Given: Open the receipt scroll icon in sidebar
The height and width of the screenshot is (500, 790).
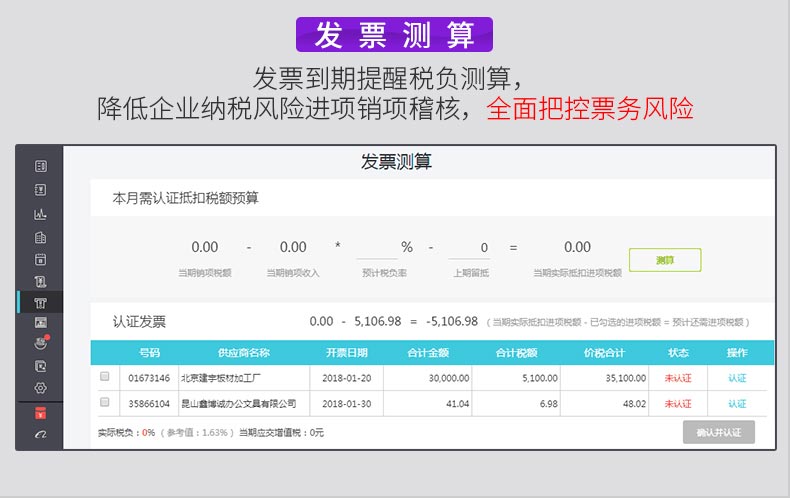Looking at the screenshot, I should (40, 282).
